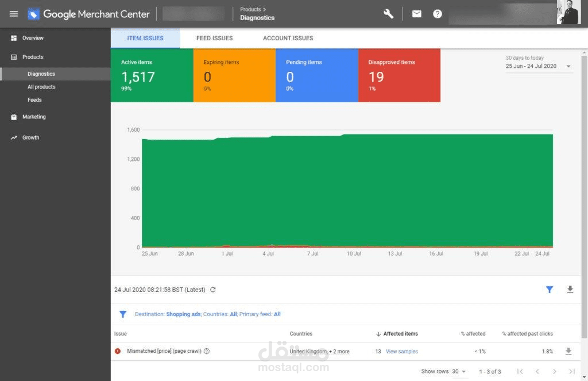
Task: Click the Mismatched [price] (page crawl) issue text
Action: [x=164, y=351]
